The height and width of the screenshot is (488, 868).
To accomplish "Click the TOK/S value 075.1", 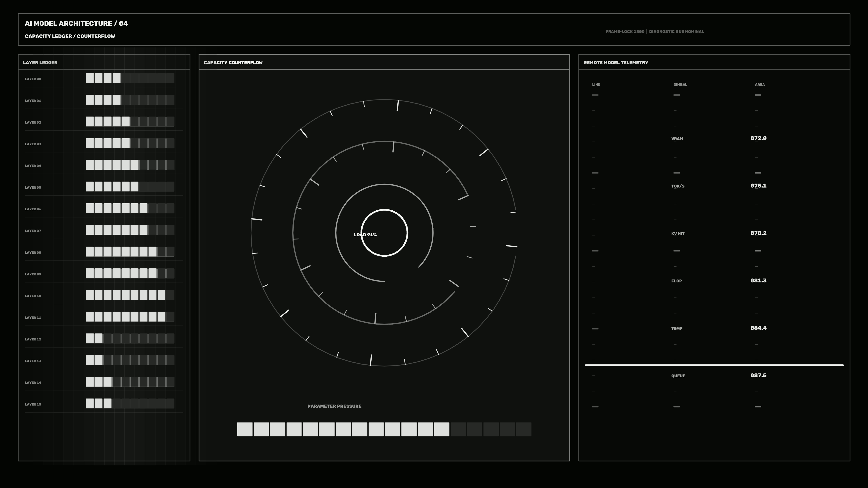I will (759, 185).
